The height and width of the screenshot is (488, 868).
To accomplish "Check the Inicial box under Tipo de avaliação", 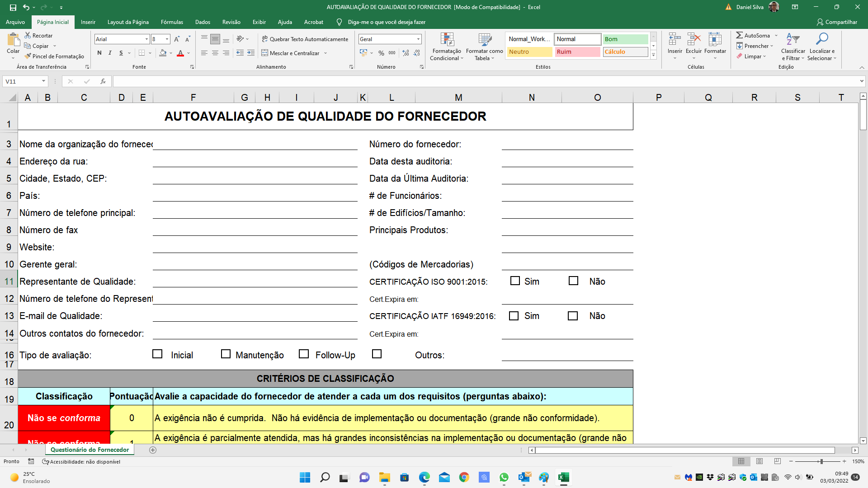I will point(157,354).
